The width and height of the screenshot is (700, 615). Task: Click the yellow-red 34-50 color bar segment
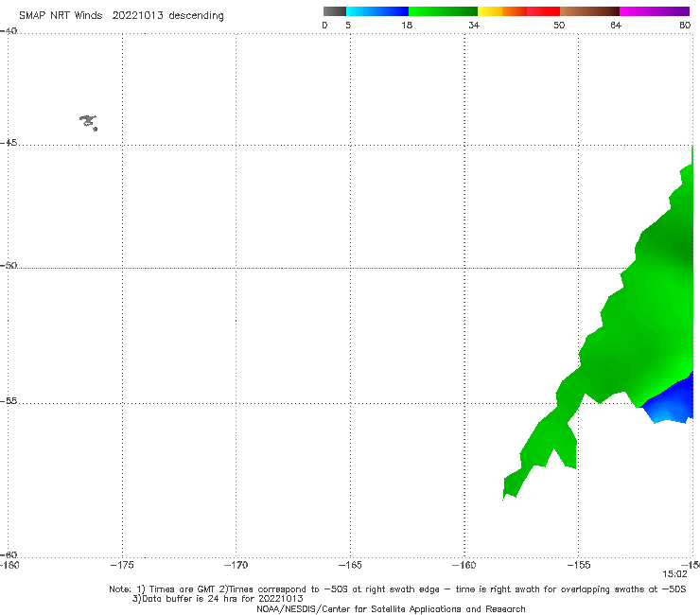click(518, 11)
